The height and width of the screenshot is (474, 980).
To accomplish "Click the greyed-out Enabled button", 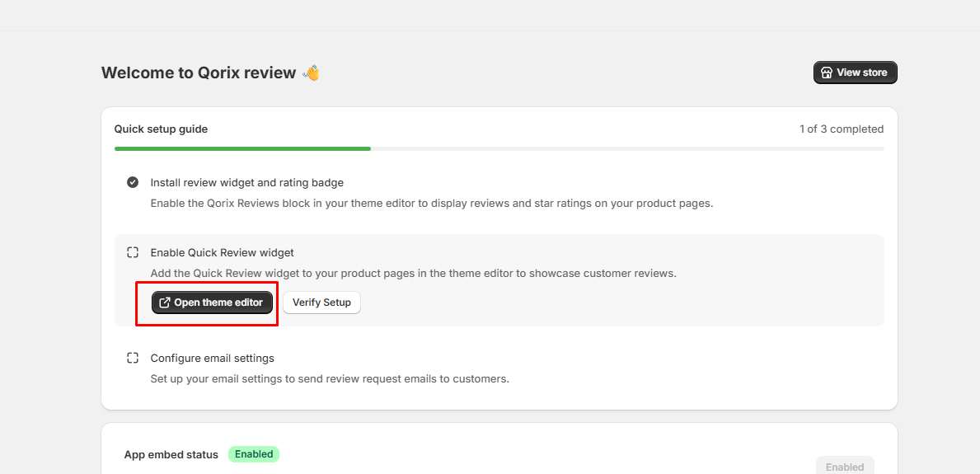I will (x=845, y=467).
